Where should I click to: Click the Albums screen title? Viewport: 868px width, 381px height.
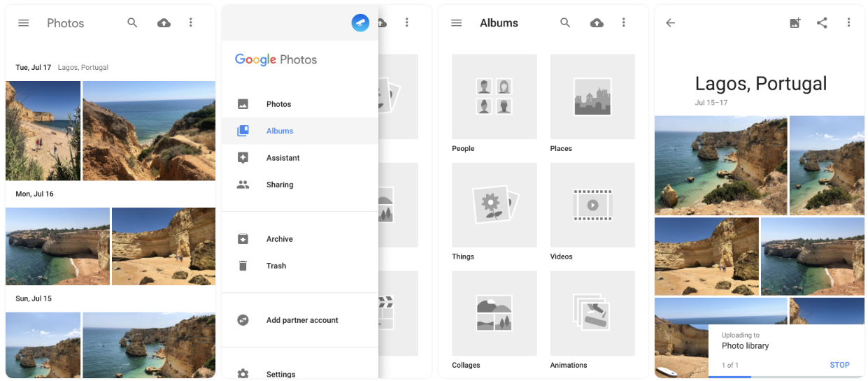tap(499, 23)
